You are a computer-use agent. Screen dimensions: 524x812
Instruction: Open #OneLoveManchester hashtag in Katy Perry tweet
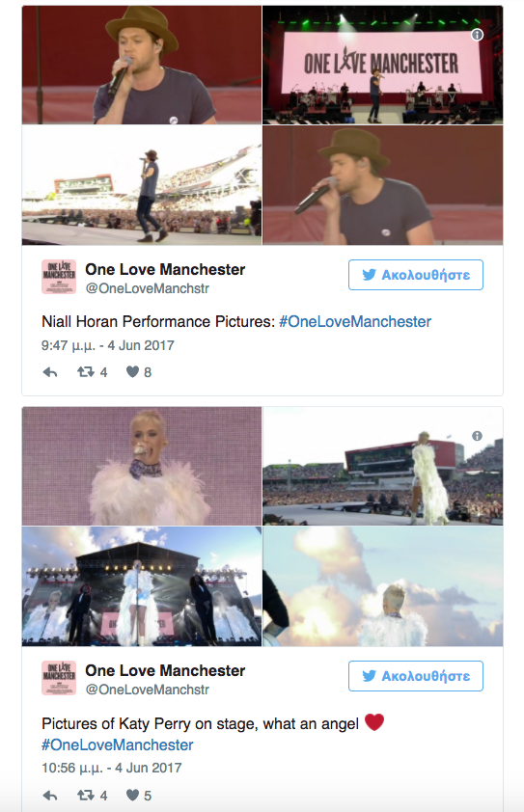(x=117, y=745)
